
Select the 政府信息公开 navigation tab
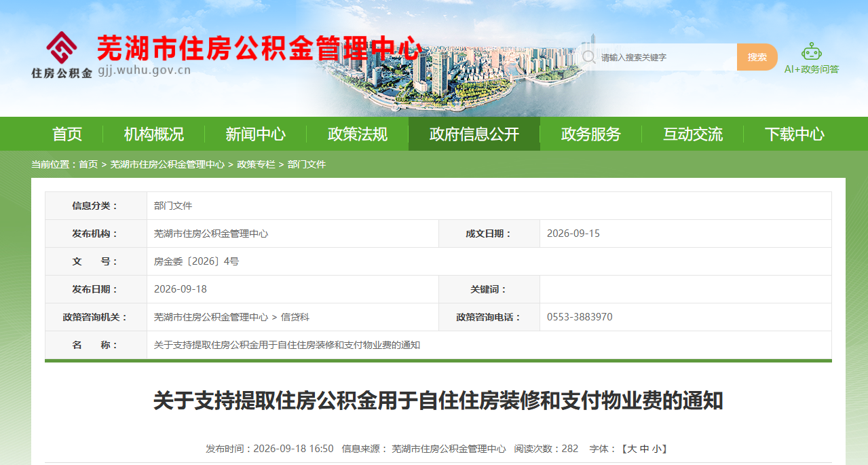pos(474,134)
